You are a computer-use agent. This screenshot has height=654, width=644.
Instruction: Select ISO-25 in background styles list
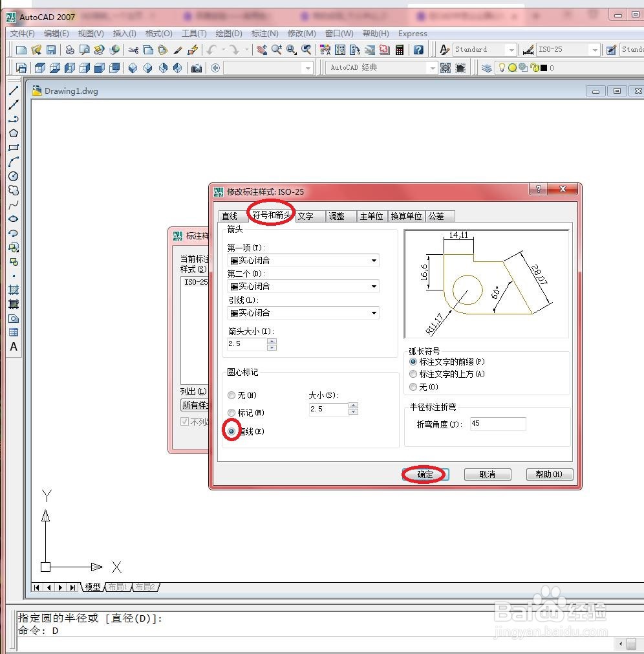pyautogui.click(x=196, y=282)
